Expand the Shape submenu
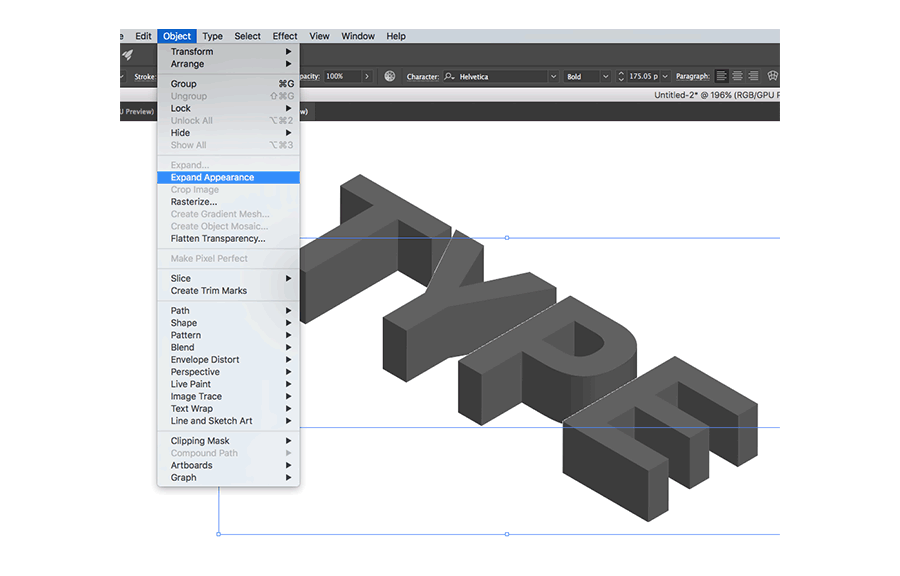The width and height of the screenshot is (900, 576). click(x=228, y=323)
